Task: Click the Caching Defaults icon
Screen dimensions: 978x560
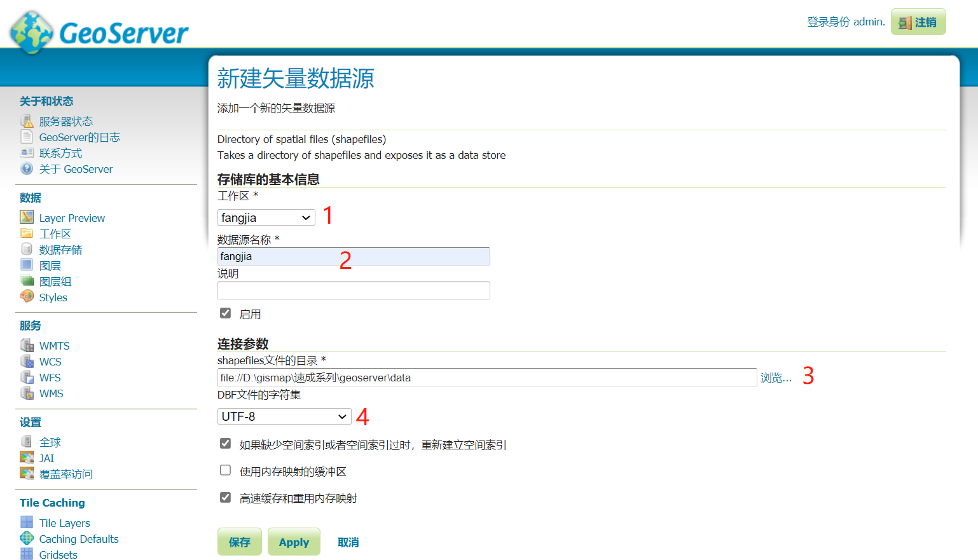Action: [x=26, y=538]
